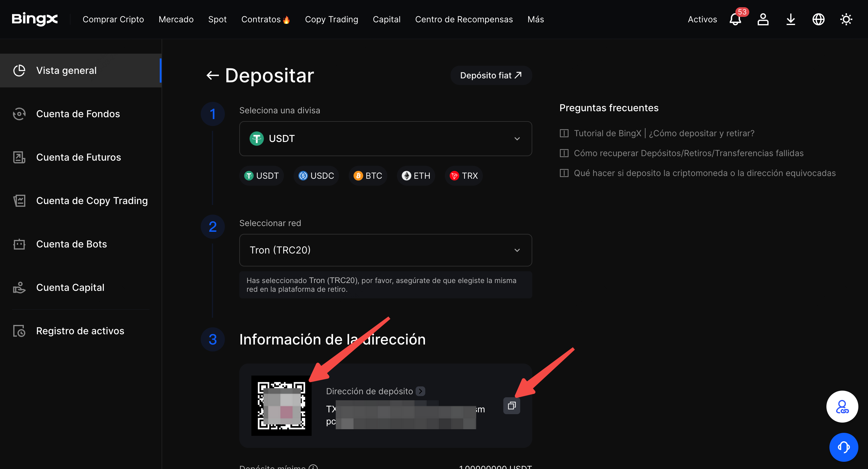Click the back arrow beside Depositar
The width and height of the screenshot is (868, 469).
[x=212, y=75]
